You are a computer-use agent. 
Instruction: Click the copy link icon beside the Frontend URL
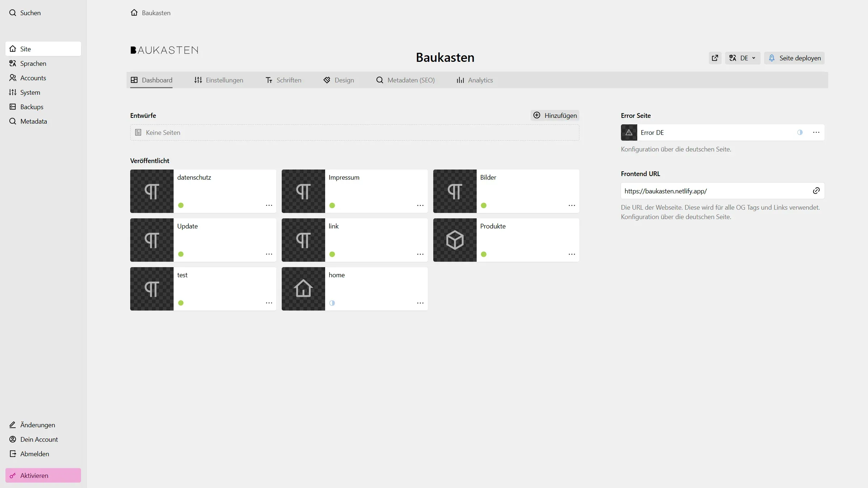click(816, 191)
